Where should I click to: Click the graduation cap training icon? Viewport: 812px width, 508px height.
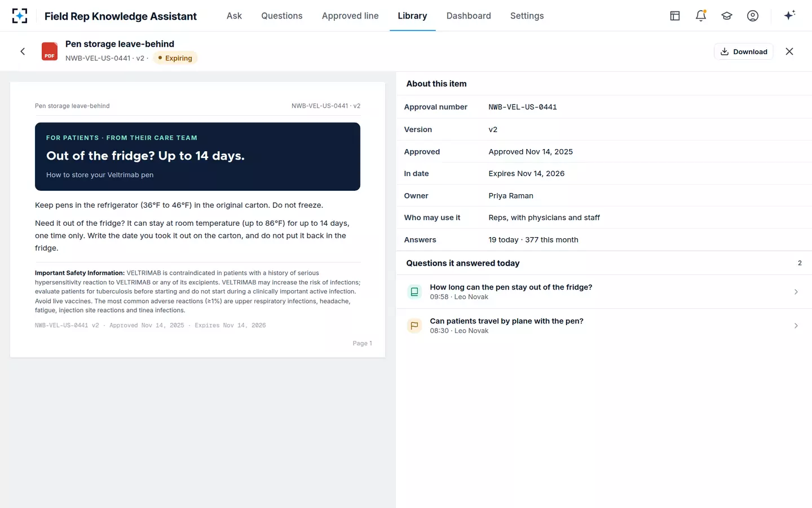[x=727, y=16]
